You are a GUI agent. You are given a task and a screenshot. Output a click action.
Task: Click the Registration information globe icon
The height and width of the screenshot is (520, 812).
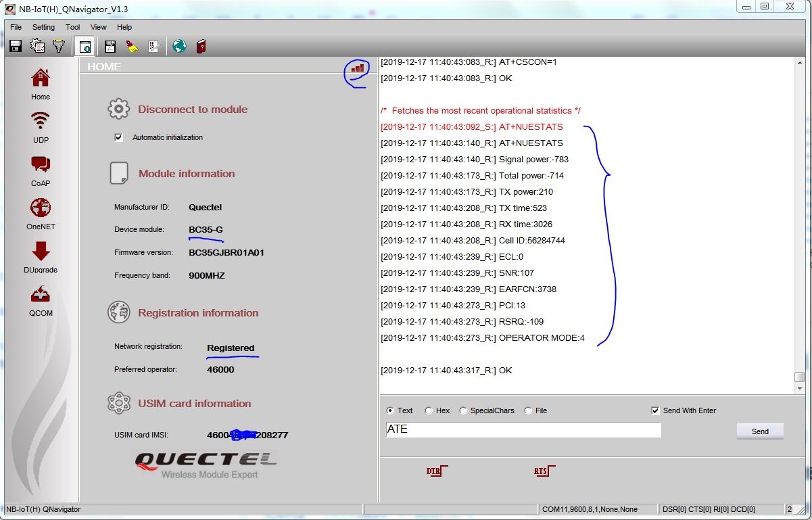pos(118,312)
